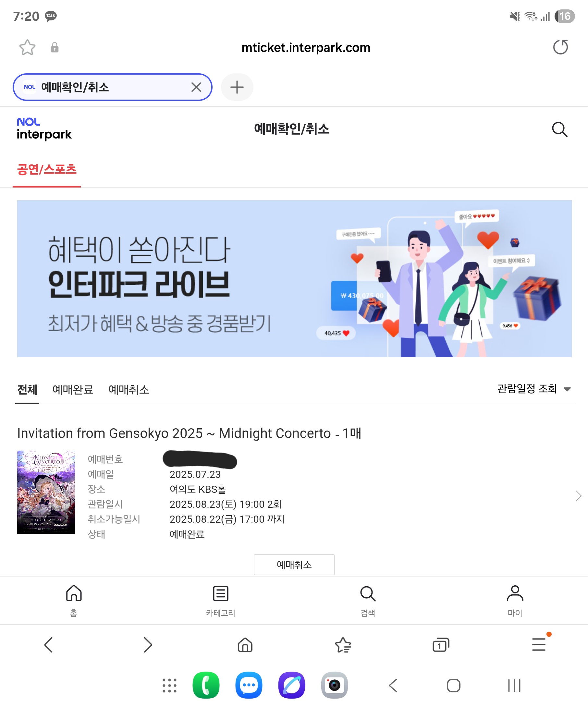This screenshot has width=588, height=706.
Task: Open browser tab switcher showing 1 tab
Action: tap(441, 645)
